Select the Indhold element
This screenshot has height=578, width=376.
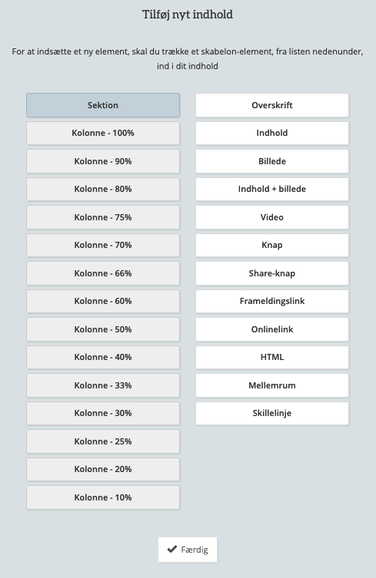coord(272,133)
